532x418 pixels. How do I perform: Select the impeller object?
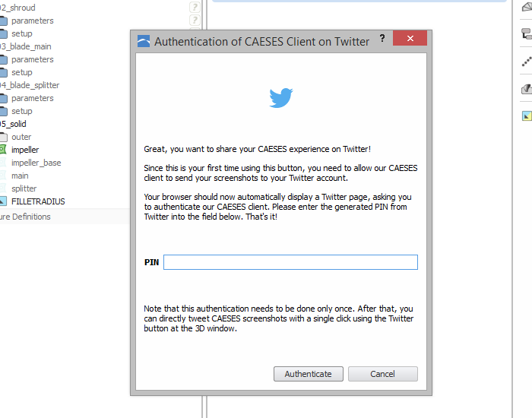25,150
